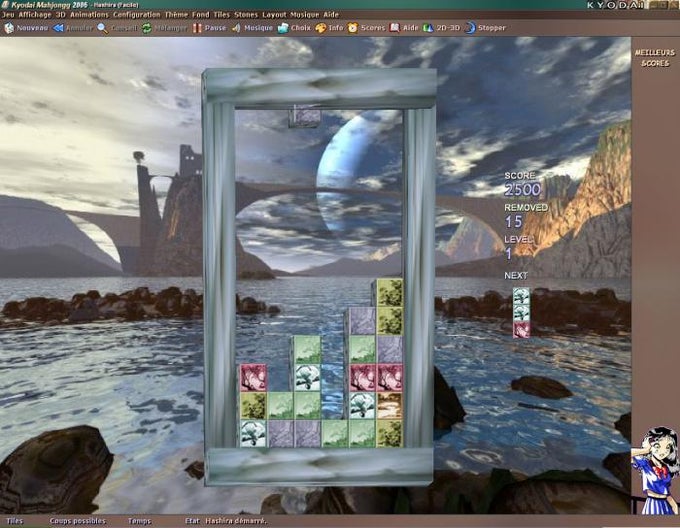Open the Choix layout chooser
This screenshot has width=680, height=528.
(x=294, y=28)
